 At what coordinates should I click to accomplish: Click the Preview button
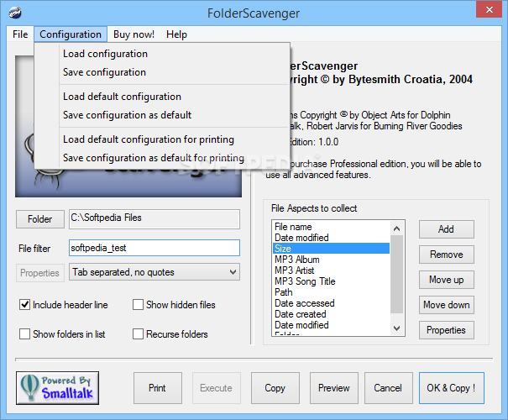click(333, 388)
